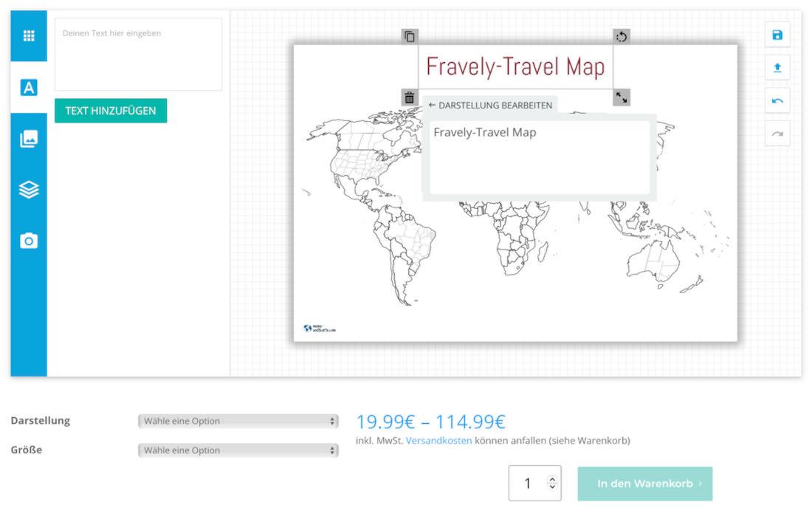The height and width of the screenshot is (508, 812).
Task: Click the upload arrow icon
Action: [777, 68]
